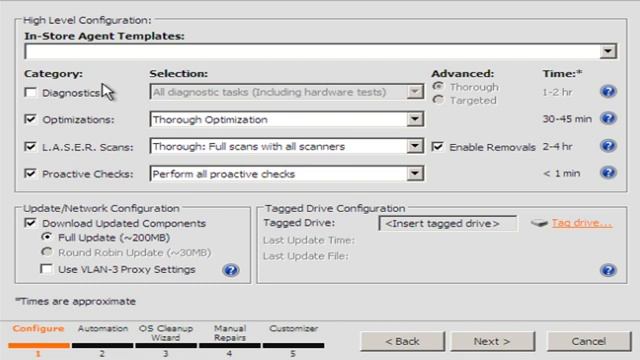Go to the Configure step tab
640x360 pixels.
tap(38, 329)
